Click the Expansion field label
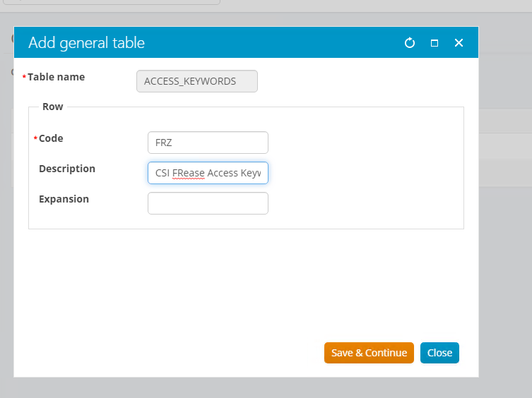Viewport: 532px width, 398px height. coord(64,199)
